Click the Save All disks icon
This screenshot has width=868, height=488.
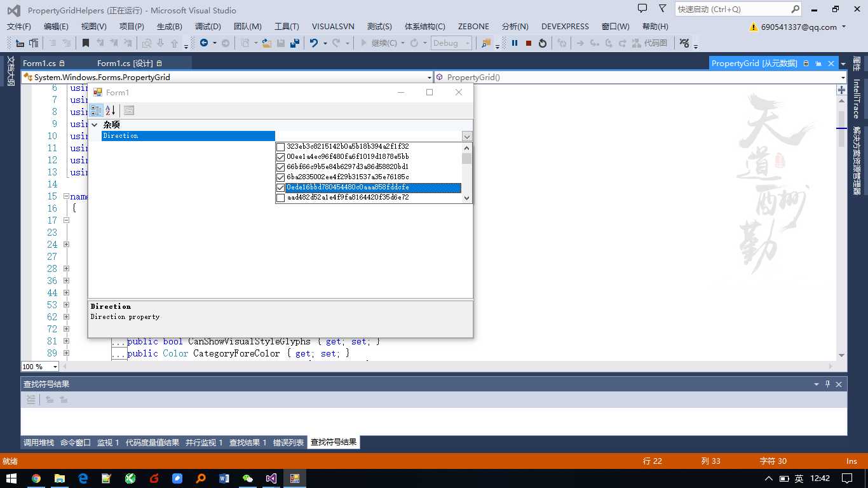click(295, 43)
